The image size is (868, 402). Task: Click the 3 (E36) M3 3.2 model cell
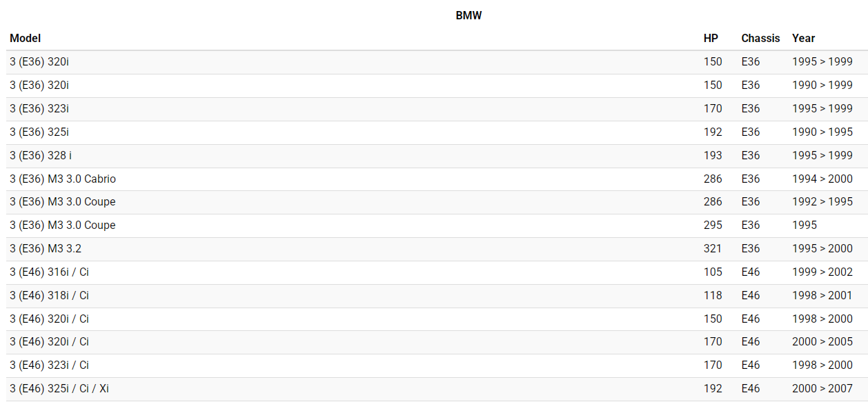point(46,249)
